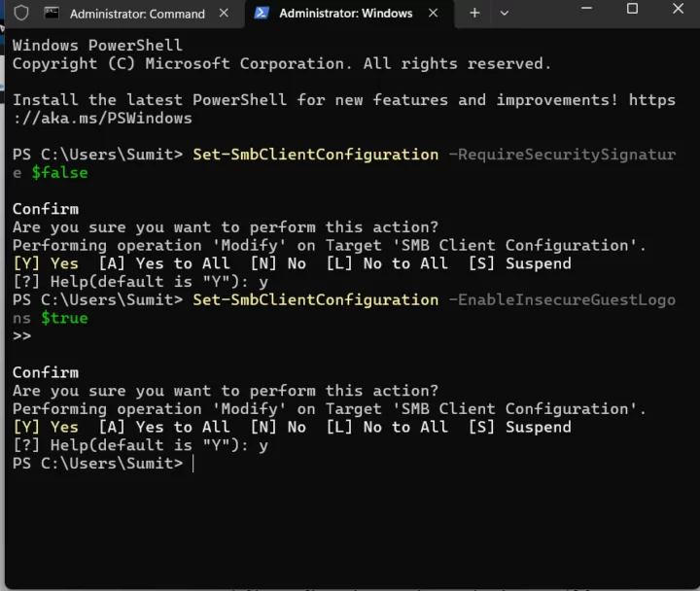Click the second Confirm heading

(46, 372)
